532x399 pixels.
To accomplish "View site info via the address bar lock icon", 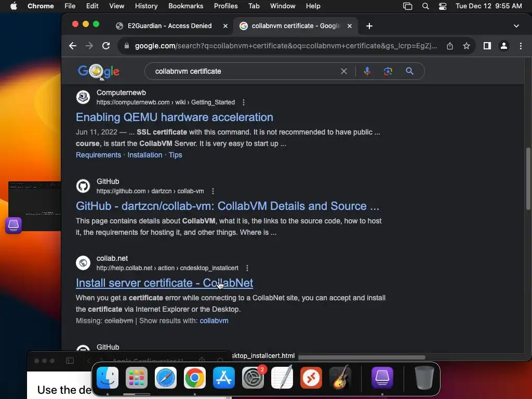I will click(127, 46).
